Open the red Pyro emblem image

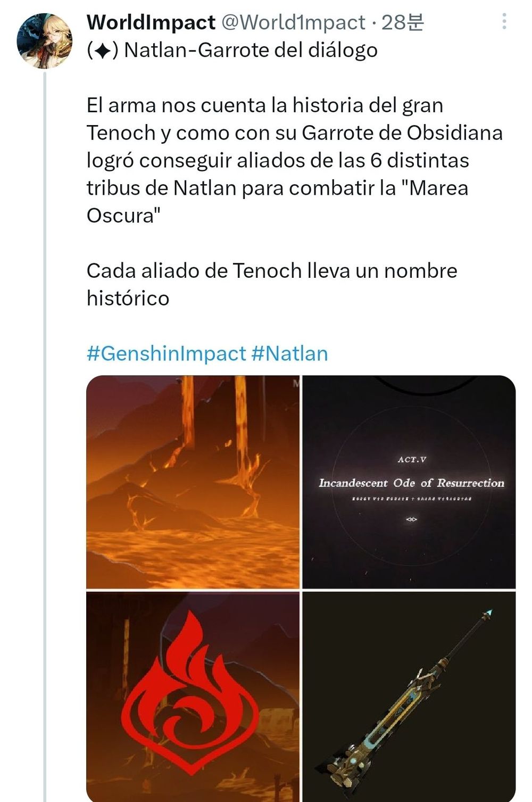pos(193,697)
